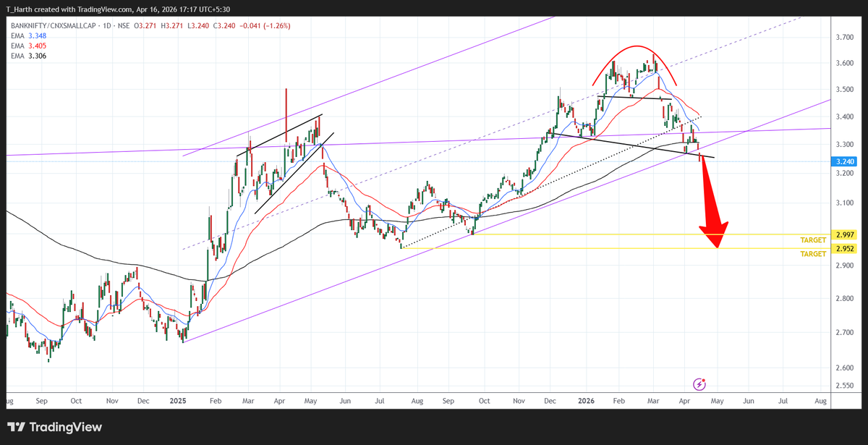Select the TARGET 2.997 label
The image size is (868, 445).
812,240
